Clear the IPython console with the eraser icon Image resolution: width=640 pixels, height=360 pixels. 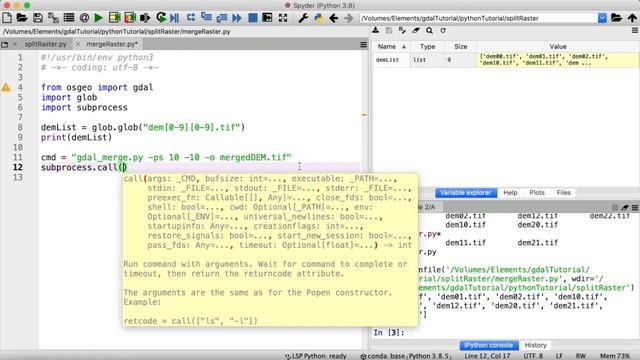click(625, 207)
